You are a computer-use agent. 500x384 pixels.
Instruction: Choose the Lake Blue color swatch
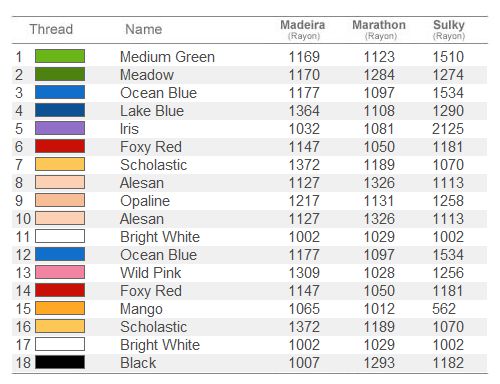60,110
